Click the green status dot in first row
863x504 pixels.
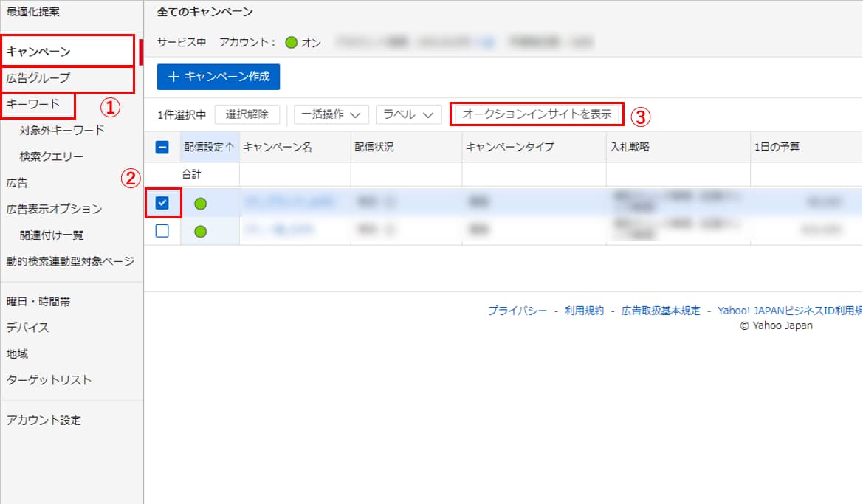200,204
